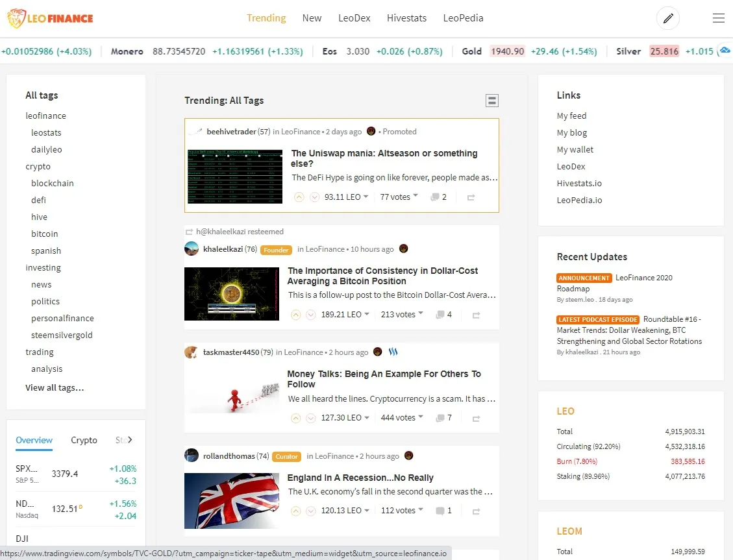Image resolution: width=733 pixels, height=560 pixels.
Task: Click khaleelkazi's avatar picture
Action: coord(192,249)
